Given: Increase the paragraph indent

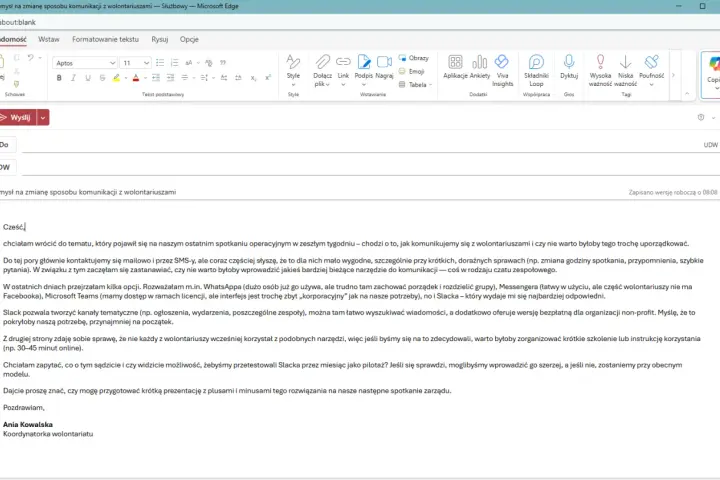Looking at the screenshot, I should [x=170, y=78].
